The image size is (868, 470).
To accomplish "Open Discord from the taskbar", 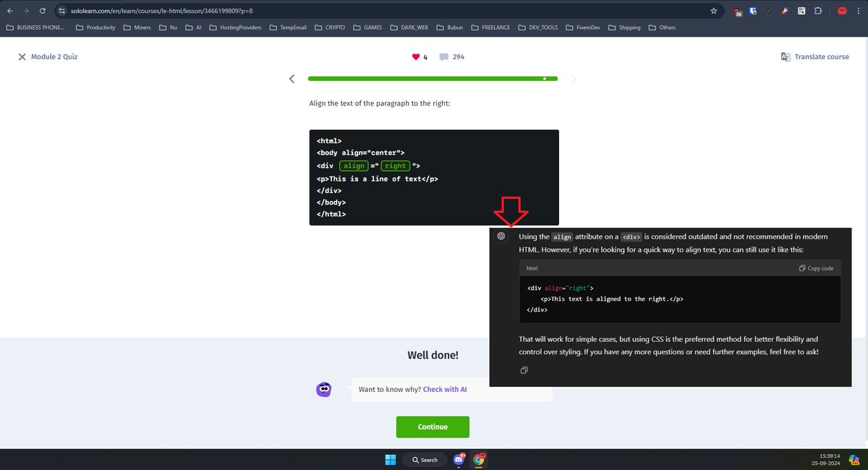I will pyautogui.click(x=459, y=460).
